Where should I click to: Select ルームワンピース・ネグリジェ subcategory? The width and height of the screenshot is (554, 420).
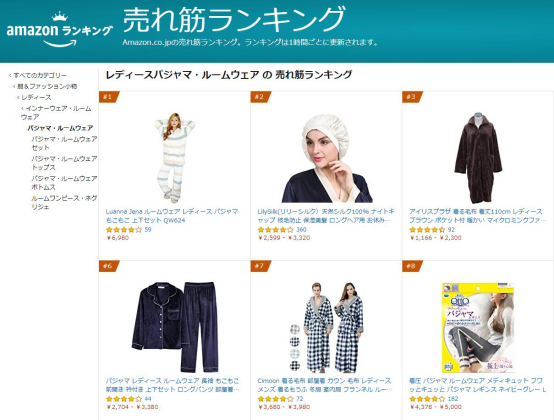[x=64, y=202]
